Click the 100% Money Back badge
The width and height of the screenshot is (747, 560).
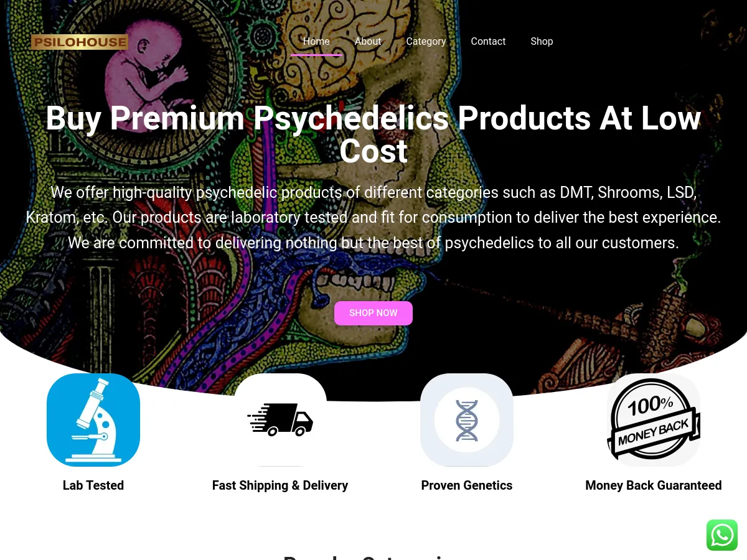pos(654,420)
